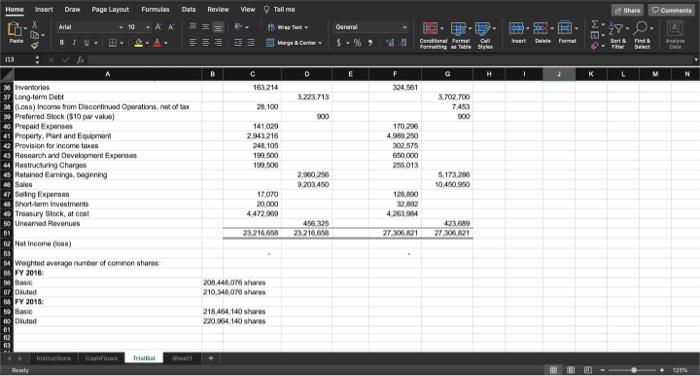Toggle italic formatting
Screen dimensions: 700x376
(x=74, y=43)
